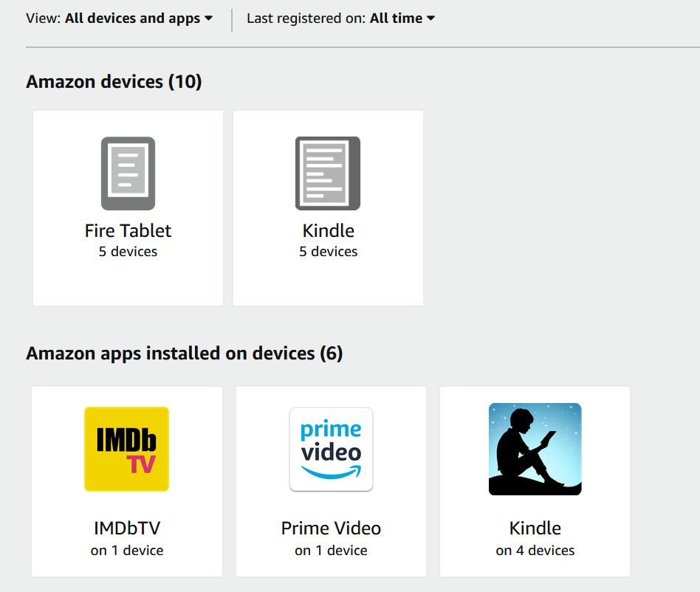Click the Kindle e-reader device icon

328,173
